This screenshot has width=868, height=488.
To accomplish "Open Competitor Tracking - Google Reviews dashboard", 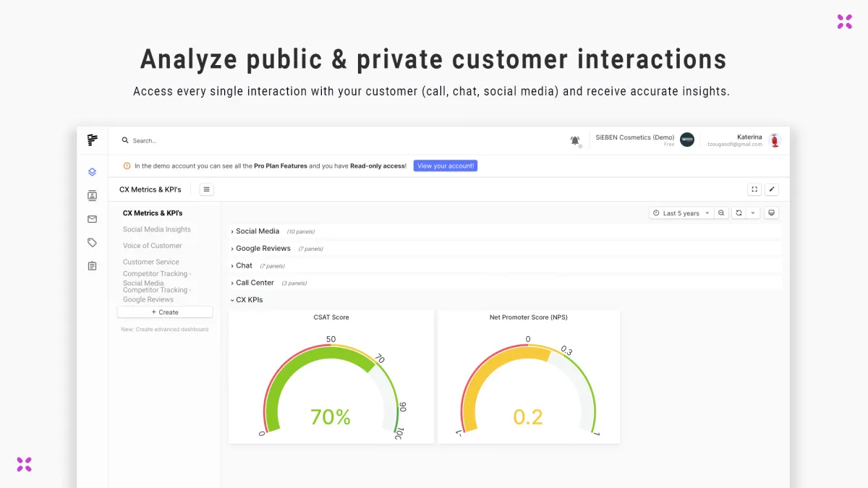I will click(157, 295).
